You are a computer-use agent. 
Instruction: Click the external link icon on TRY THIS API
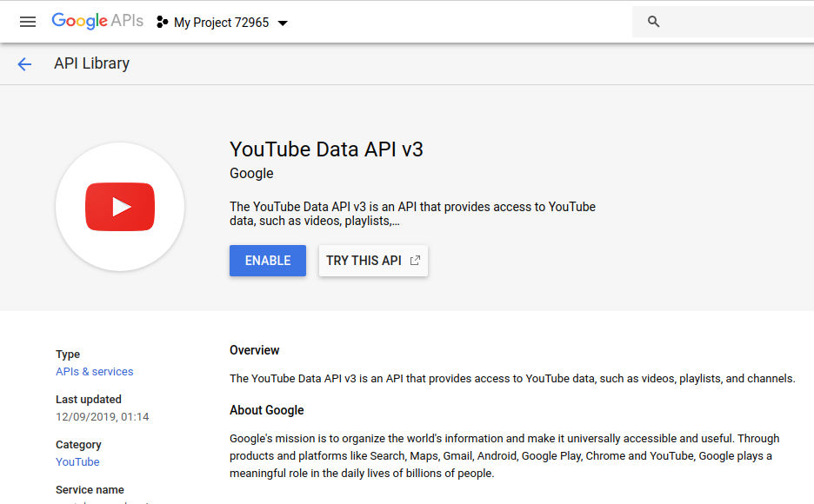[415, 261]
